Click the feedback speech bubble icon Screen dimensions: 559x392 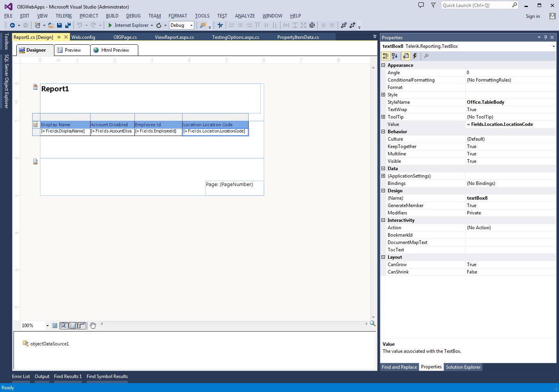tap(421, 5)
